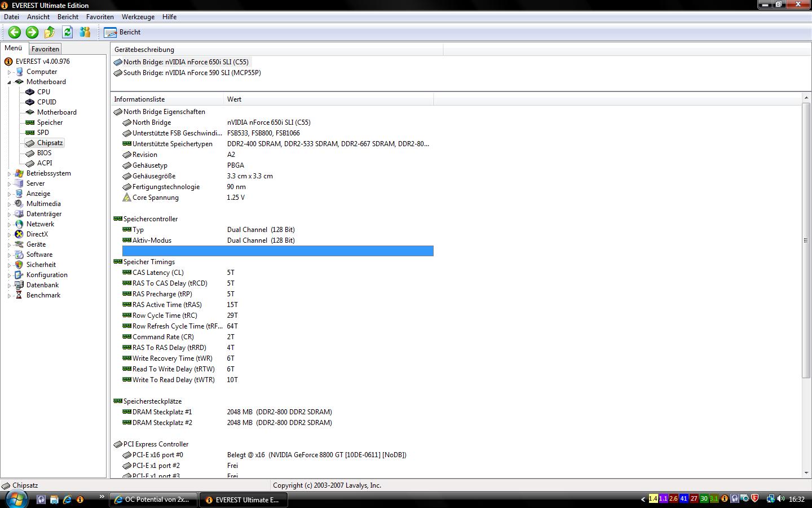Expand the Multimedia tree node
Viewport: 812px width, 508px height.
click(10, 204)
